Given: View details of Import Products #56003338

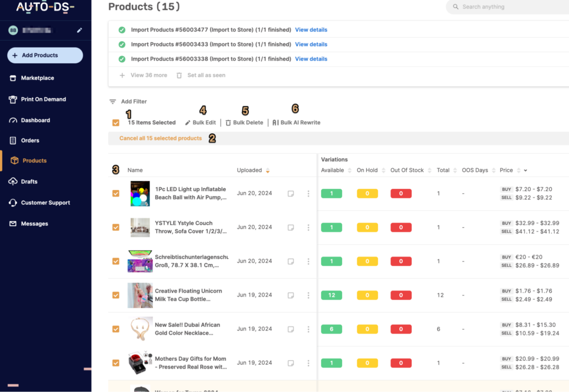Looking at the screenshot, I should pyautogui.click(x=311, y=59).
